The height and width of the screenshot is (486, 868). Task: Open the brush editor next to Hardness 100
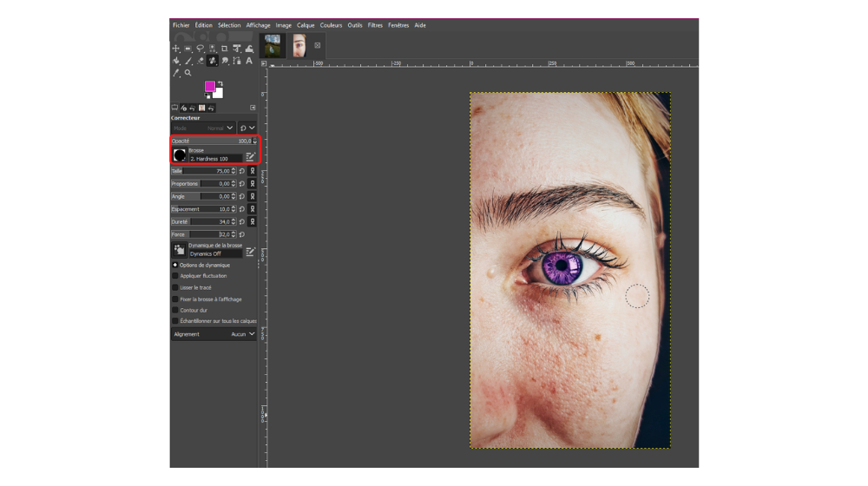(x=250, y=157)
